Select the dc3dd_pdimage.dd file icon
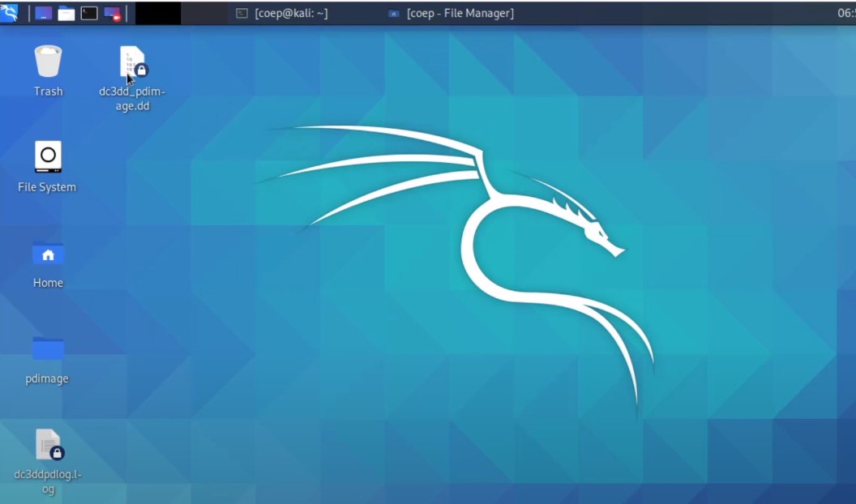The height and width of the screenshot is (504, 856). click(133, 61)
